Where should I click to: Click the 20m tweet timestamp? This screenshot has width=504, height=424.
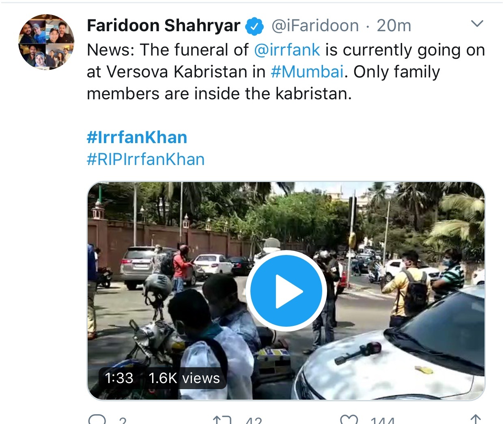click(394, 26)
